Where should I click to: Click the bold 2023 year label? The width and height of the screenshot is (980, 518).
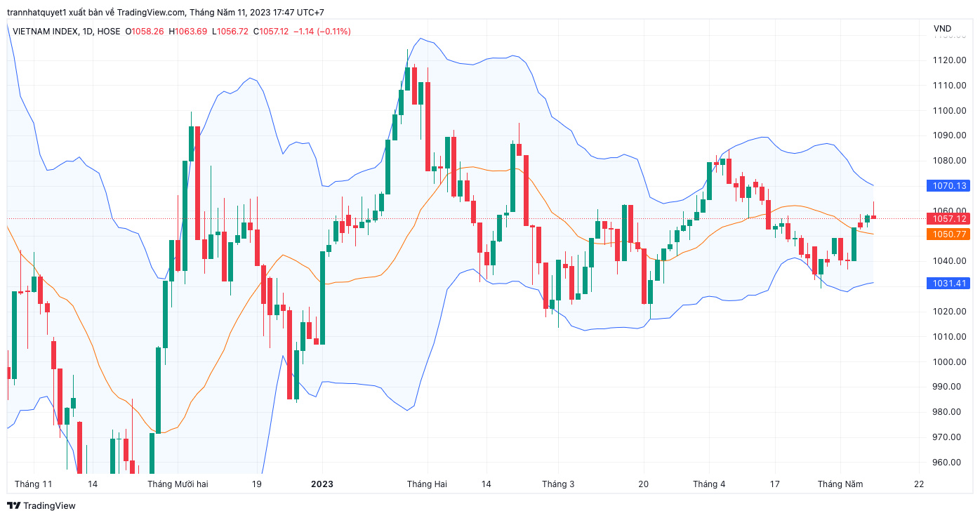[322, 484]
